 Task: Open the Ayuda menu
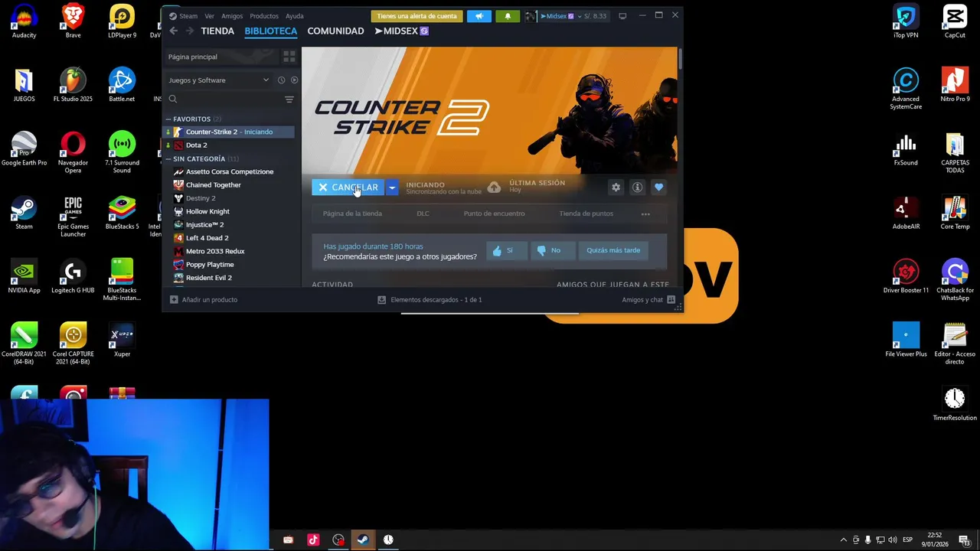(295, 16)
